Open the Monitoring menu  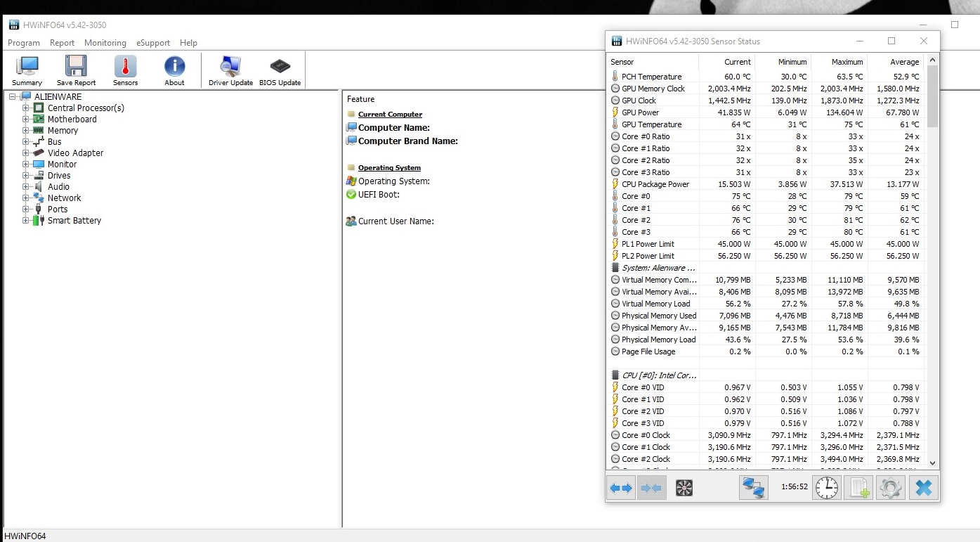(105, 43)
